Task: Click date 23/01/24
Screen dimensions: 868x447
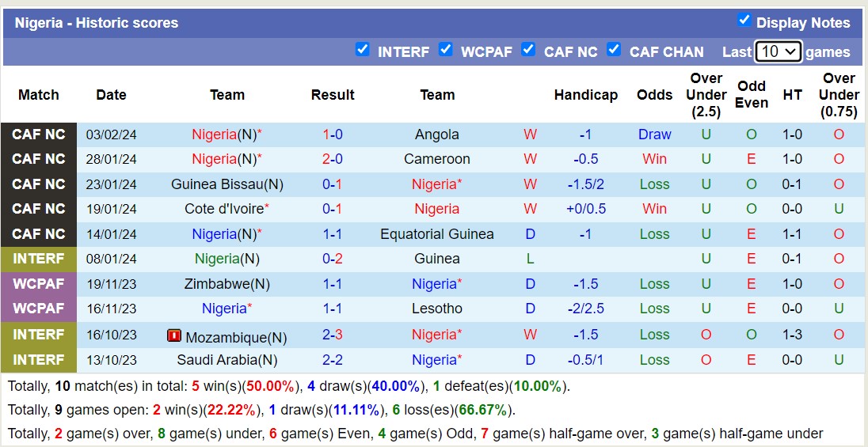Action: pos(111,184)
